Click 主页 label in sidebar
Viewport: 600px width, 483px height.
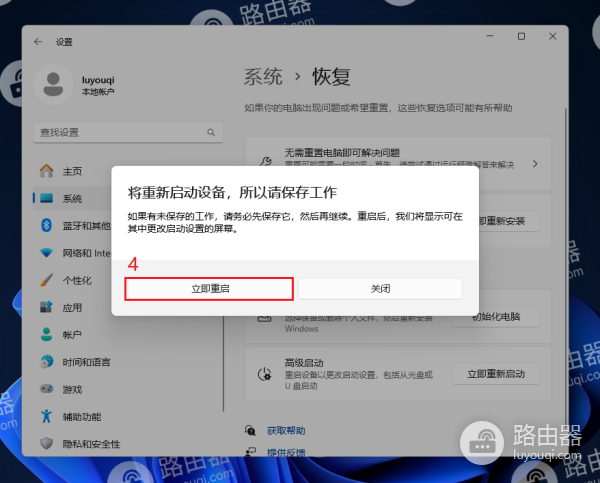point(72,171)
